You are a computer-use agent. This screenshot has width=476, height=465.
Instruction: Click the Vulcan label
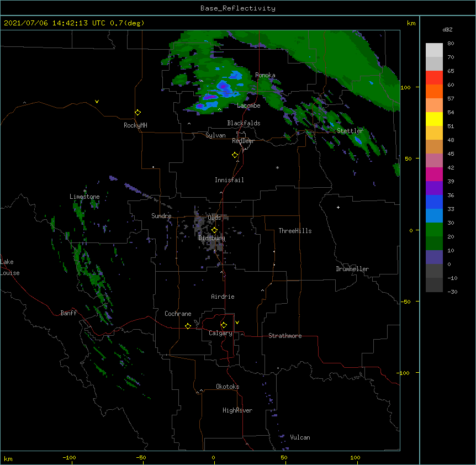pyautogui.click(x=300, y=437)
